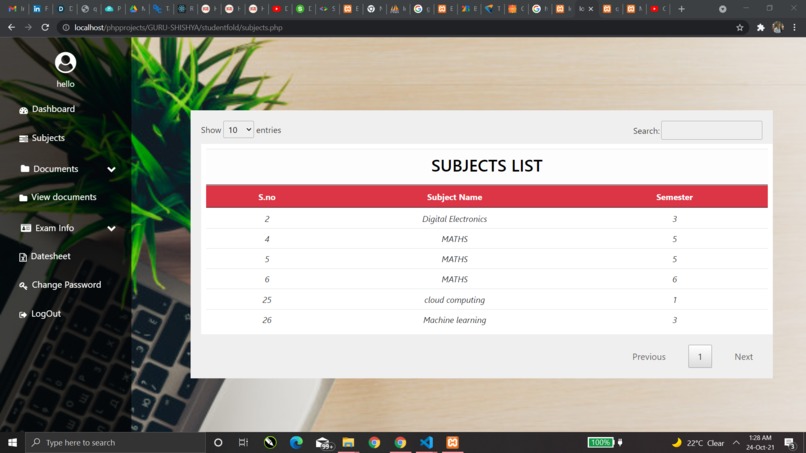Show hidden system tray icons

(x=736, y=443)
